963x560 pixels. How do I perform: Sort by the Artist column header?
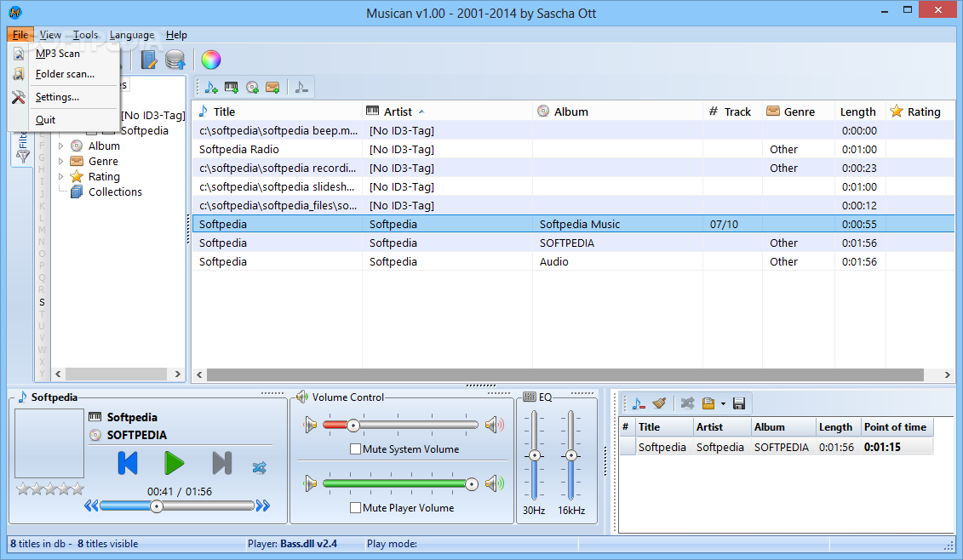[448, 111]
